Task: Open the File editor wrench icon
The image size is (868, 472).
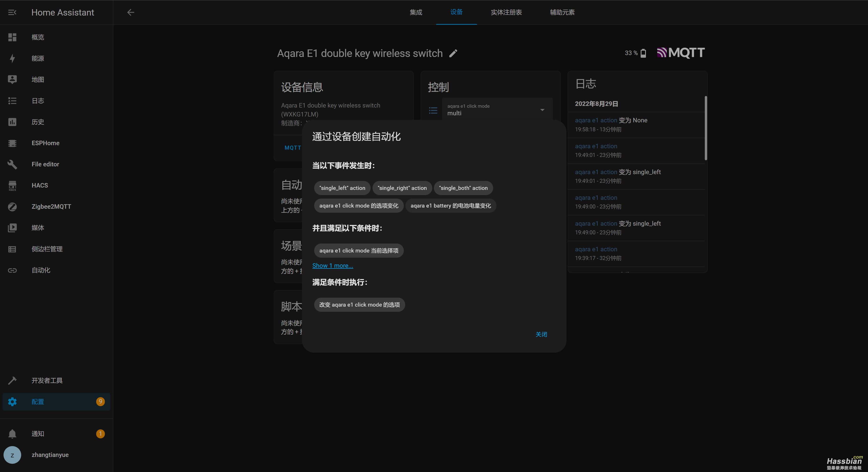Action: tap(12, 164)
